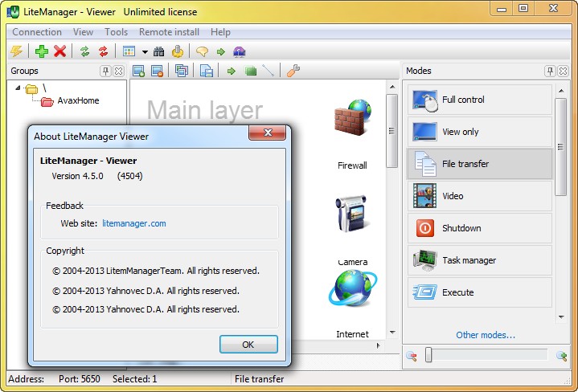Click 'Selected: 1' in status bar
The height and width of the screenshot is (392, 578).
(134, 379)
